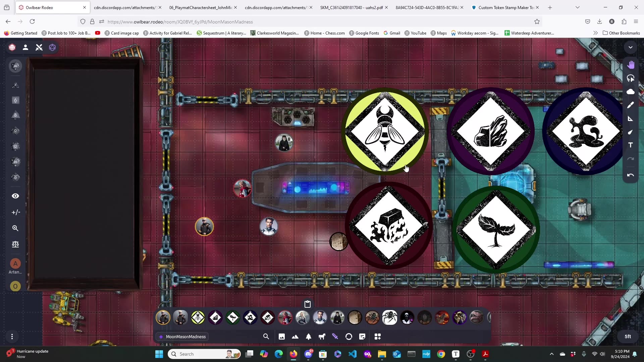Open the sticky notes tool on bottom toolbar
The height and width of the screenshot is (362, 644).
click(362, 337)
